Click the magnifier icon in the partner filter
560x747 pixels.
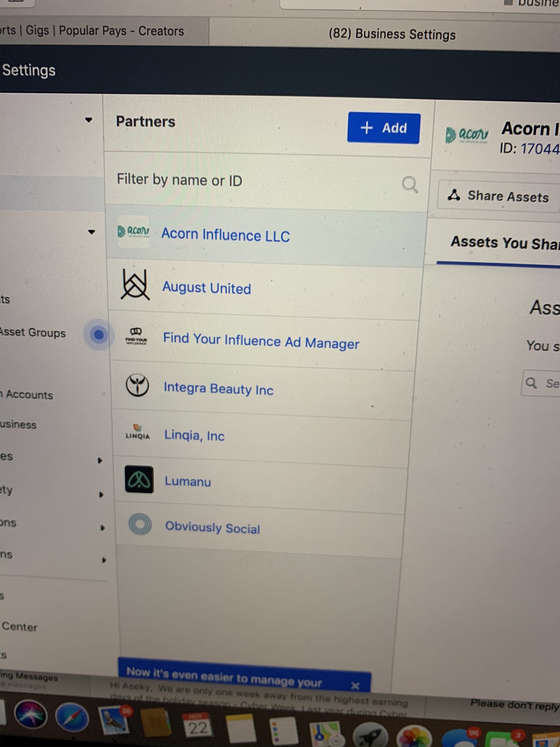click(x=410, y=184)
